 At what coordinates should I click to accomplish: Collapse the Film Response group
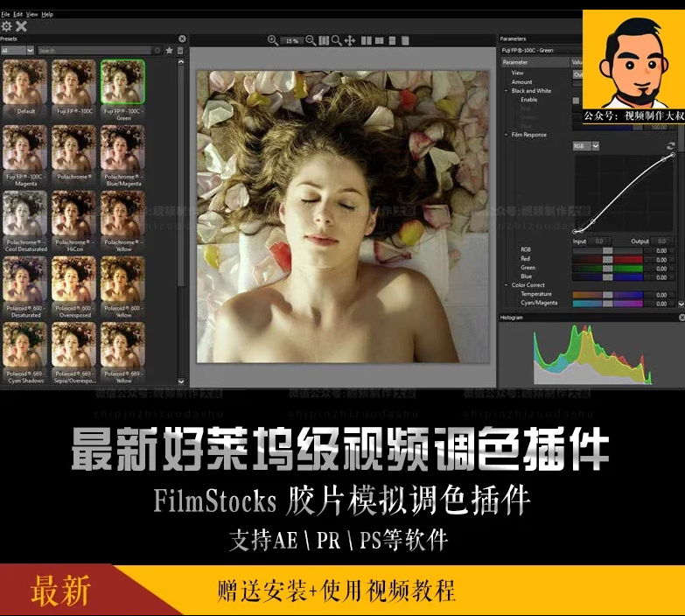(506, 135)
